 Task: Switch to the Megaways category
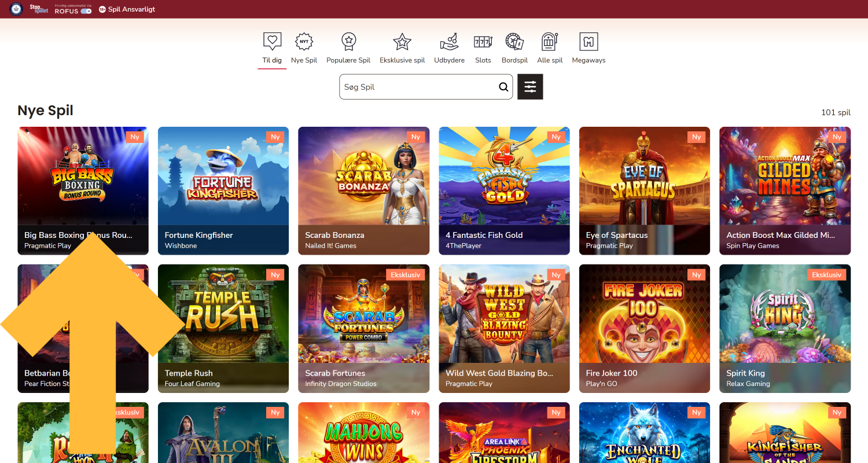[x=589, y=49]
